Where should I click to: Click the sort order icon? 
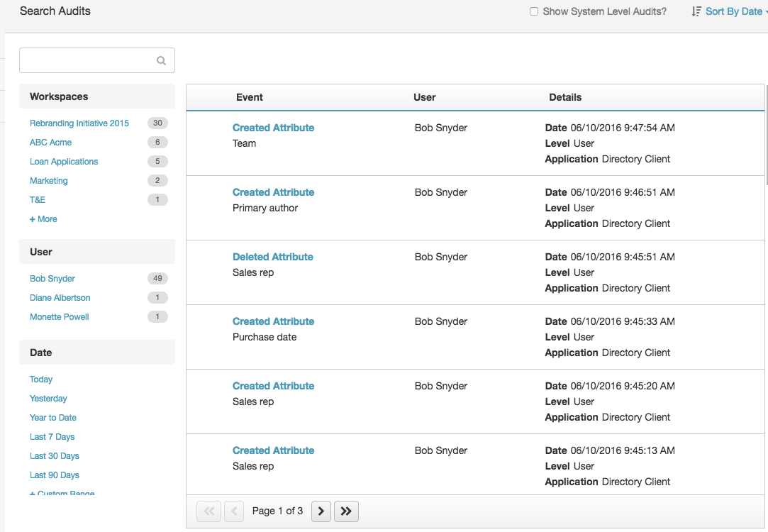pyautogui.click(x=696, y=11)
